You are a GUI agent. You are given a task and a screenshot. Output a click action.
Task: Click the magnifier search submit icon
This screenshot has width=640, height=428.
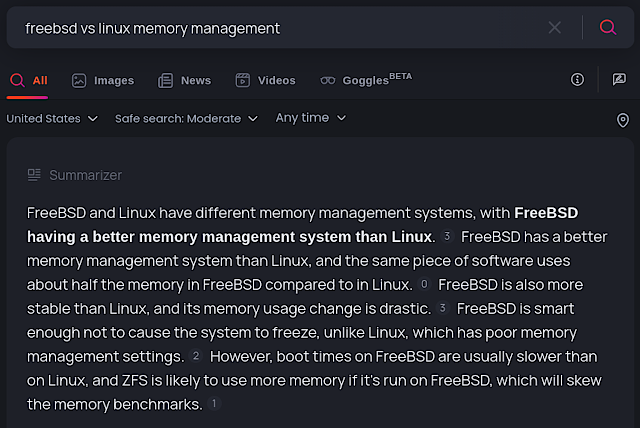(x=608, y=28)
